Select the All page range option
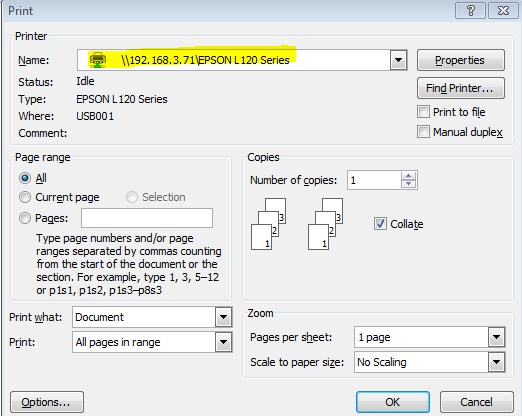 pyautogui.click(x=25, y=178)
